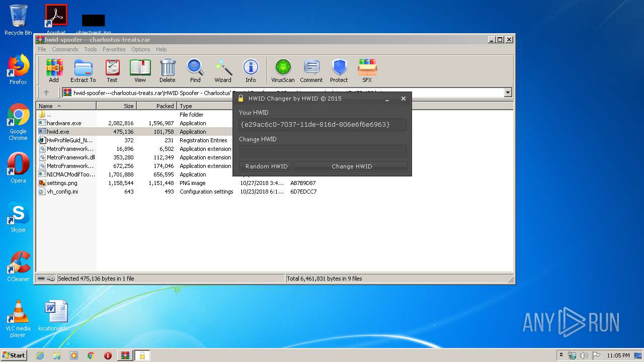
Task: Select hwid.exe in the file list
Action: 58,132
